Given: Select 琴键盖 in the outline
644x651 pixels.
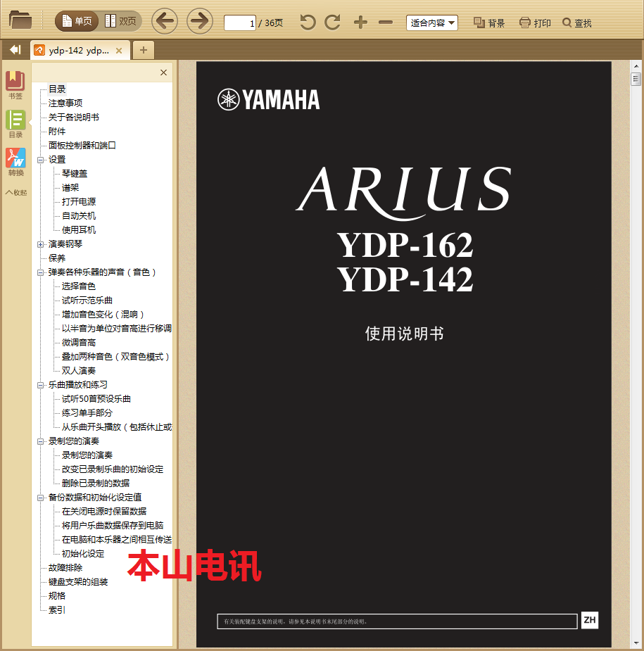Looking at the screenshot, I should click(x=75, y=174).
